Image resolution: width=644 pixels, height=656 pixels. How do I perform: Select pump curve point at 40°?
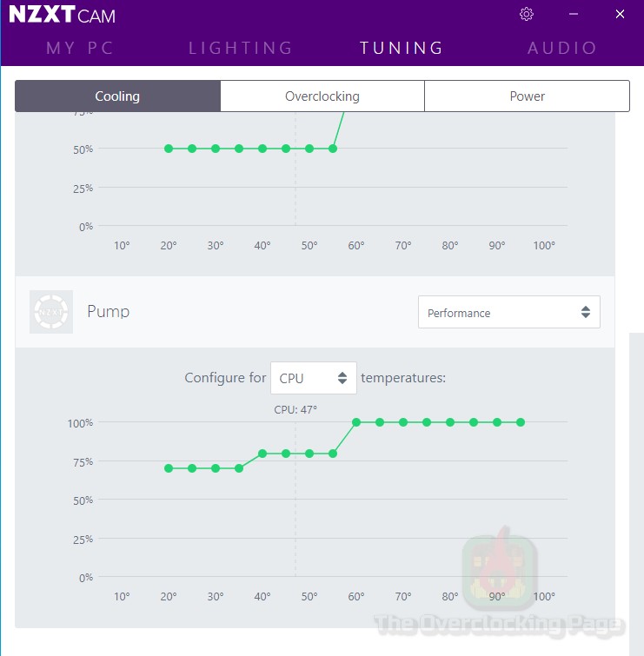pos(262,454)
